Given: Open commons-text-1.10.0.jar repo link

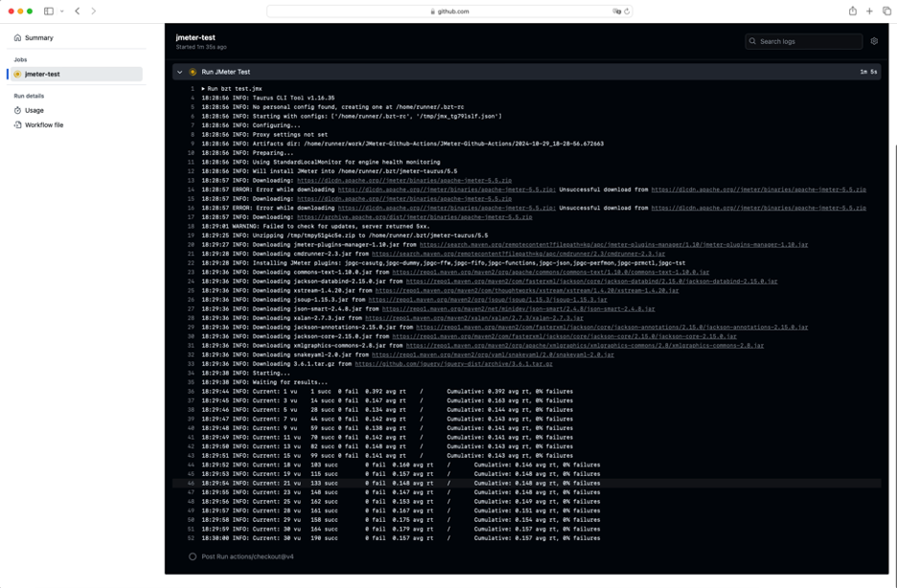Looking at the screenshot, I should pos(551,272).
